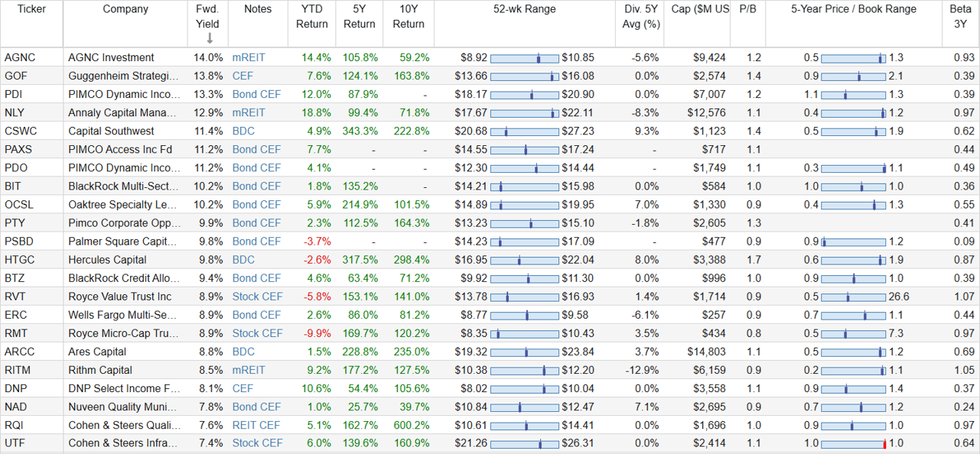Open the BDC note link for HTGC
The width and height of the screenshot is (980, 454).
pos(243,260)
